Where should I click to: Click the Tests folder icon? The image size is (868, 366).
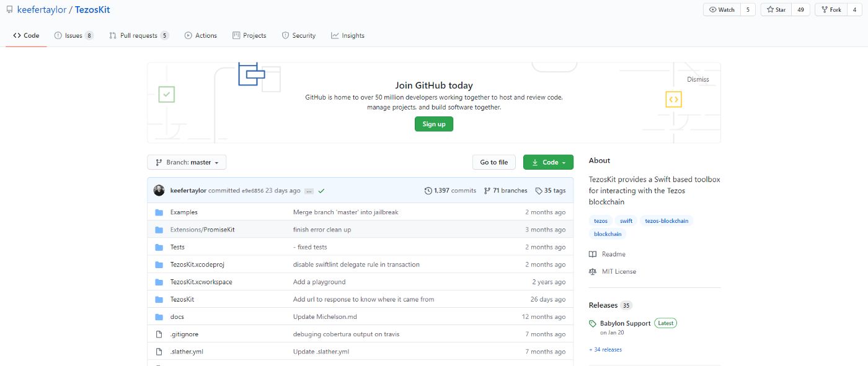click(x=159, y=247)
